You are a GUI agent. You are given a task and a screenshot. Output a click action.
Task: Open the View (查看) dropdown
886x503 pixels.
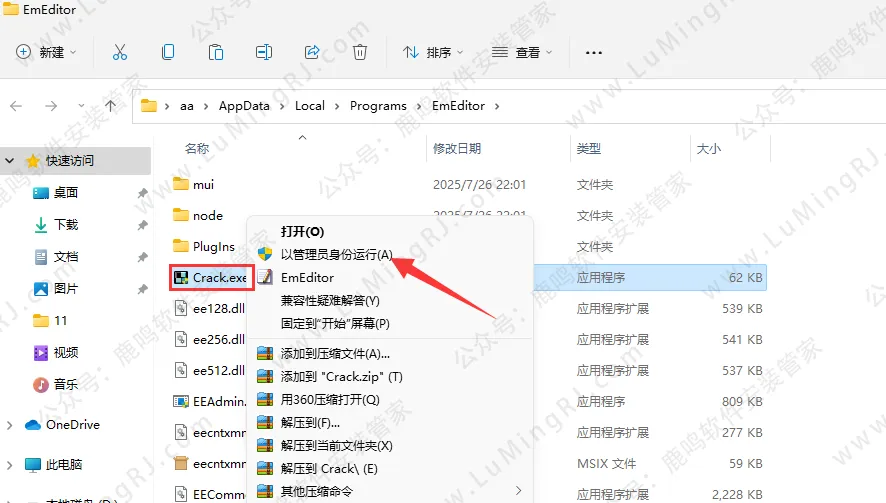point(522,53)
